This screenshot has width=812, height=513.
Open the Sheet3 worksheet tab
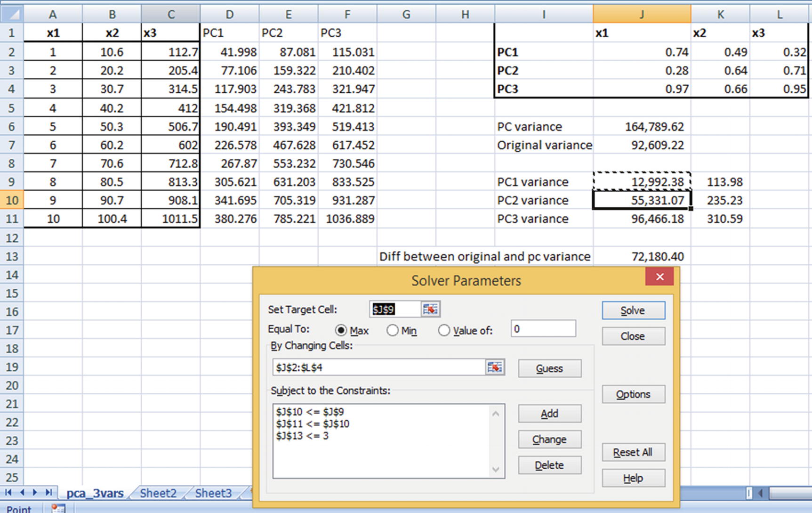(213, 493)
